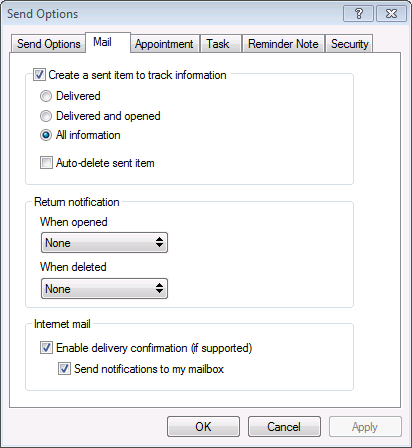Select the Delivered radio option
Viewport: 412px width, 448px height.
coord(46,96)
